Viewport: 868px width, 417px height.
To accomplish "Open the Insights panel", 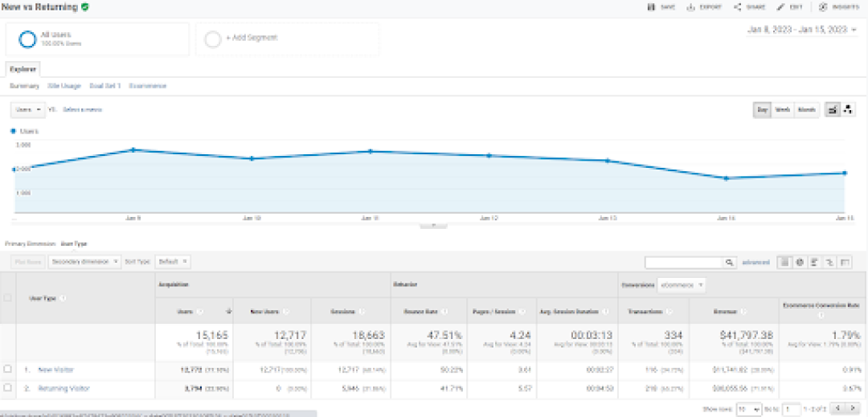I will 823,7.
